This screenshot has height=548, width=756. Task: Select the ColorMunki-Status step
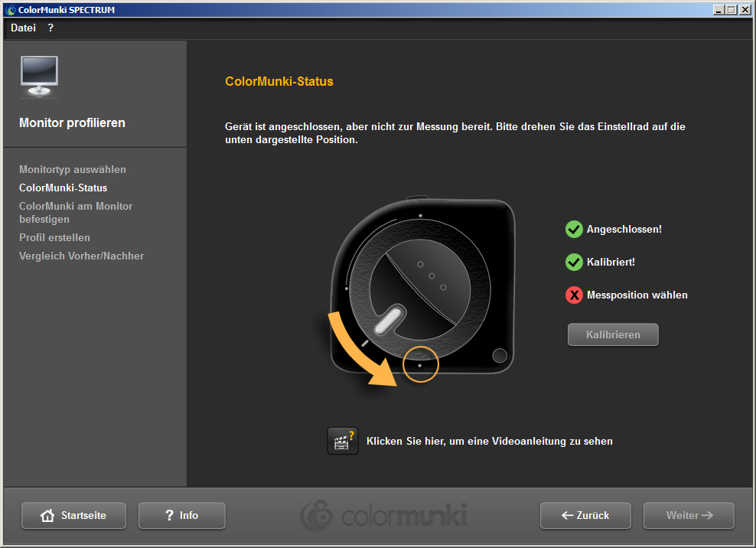pyautogui.click(x=64, y=188)
